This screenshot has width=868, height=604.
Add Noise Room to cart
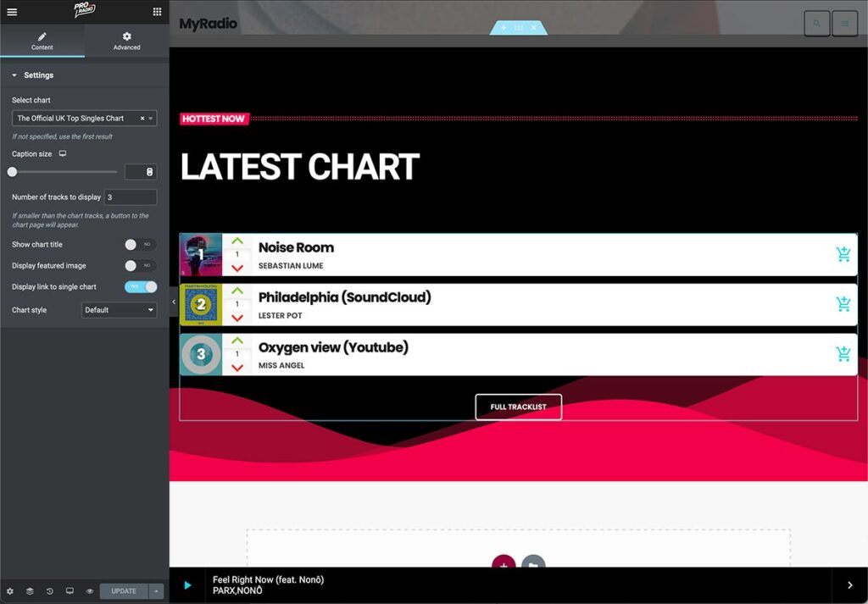[x=843, y=254]
